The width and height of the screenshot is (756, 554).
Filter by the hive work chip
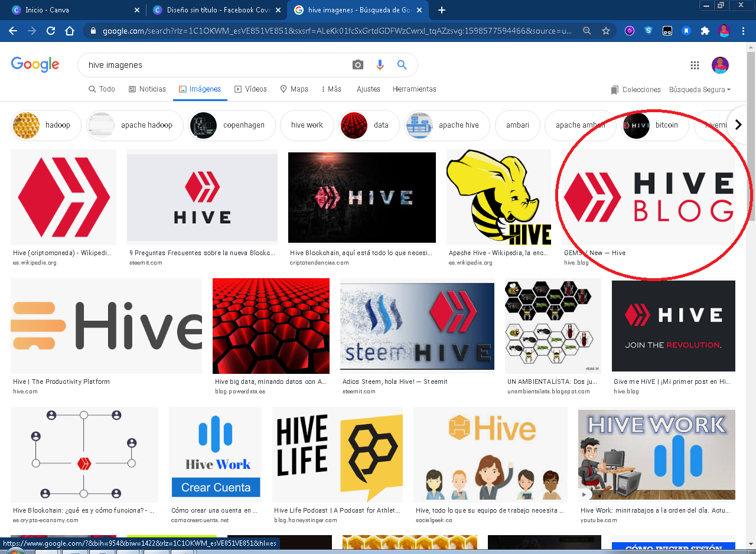(307, 125)
